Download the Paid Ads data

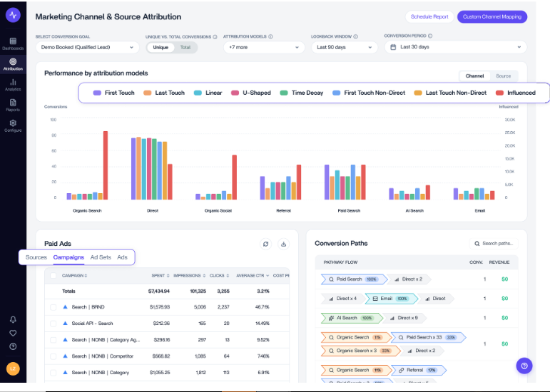point(283,244)
